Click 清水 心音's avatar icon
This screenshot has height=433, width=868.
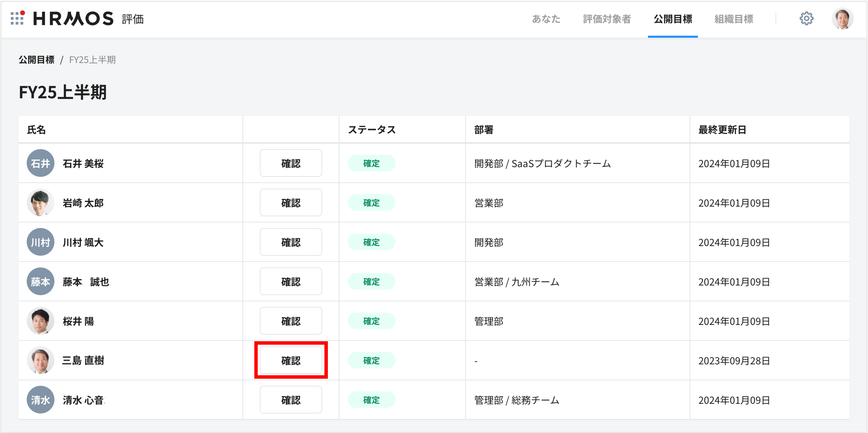pos(41,400)
